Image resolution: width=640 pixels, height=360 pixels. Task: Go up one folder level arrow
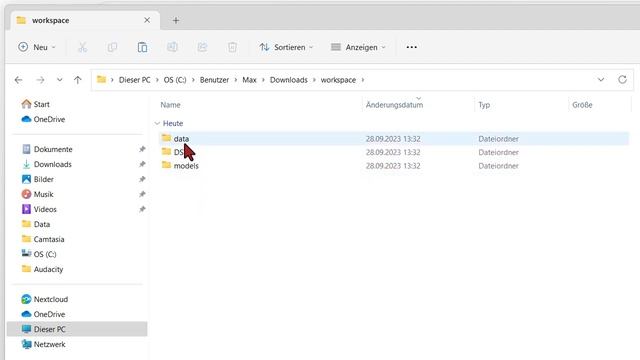coord(78,80)
